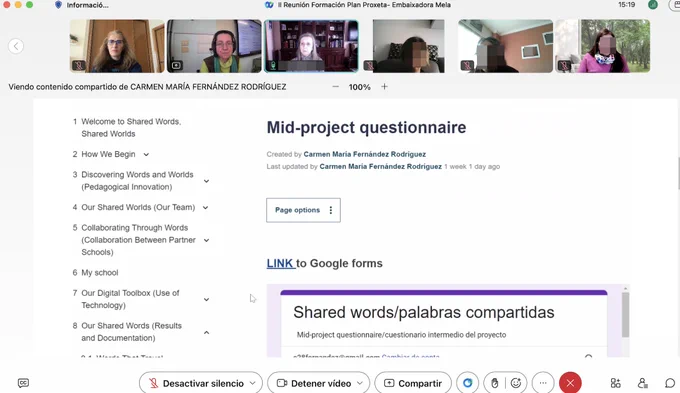Open author link after Last updated by
This screenshot has width=680, height=393.
[381, 167]
